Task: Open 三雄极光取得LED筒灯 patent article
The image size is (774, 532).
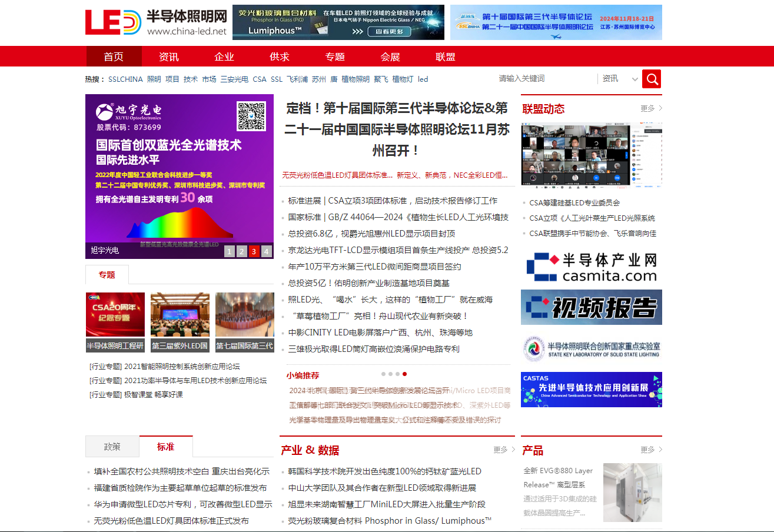Action: pyautogui.click(x=374, y=349)
